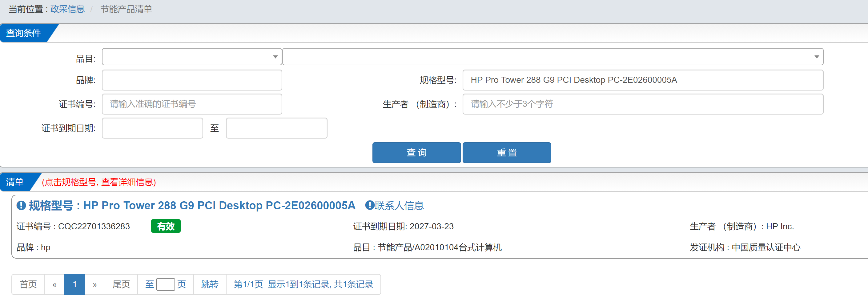Click the » next page button
Screen dimensions: 868x306
tap(95, 284)
